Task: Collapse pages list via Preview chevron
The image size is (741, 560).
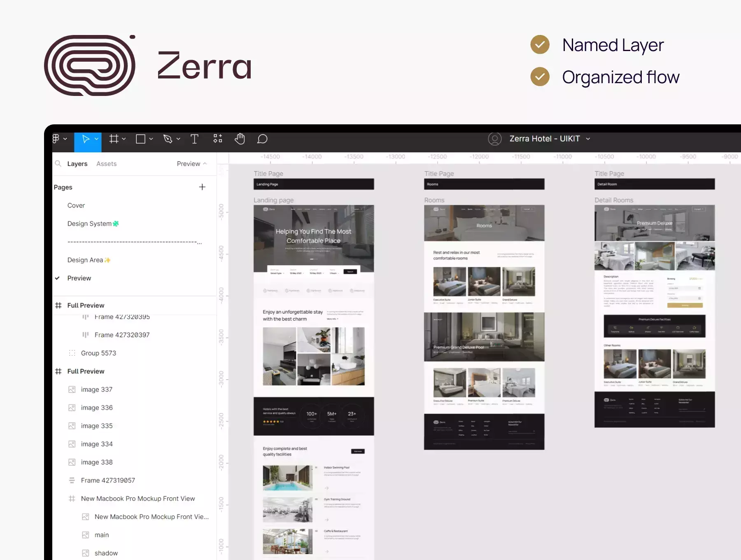Action: click(x=205, y=163)
